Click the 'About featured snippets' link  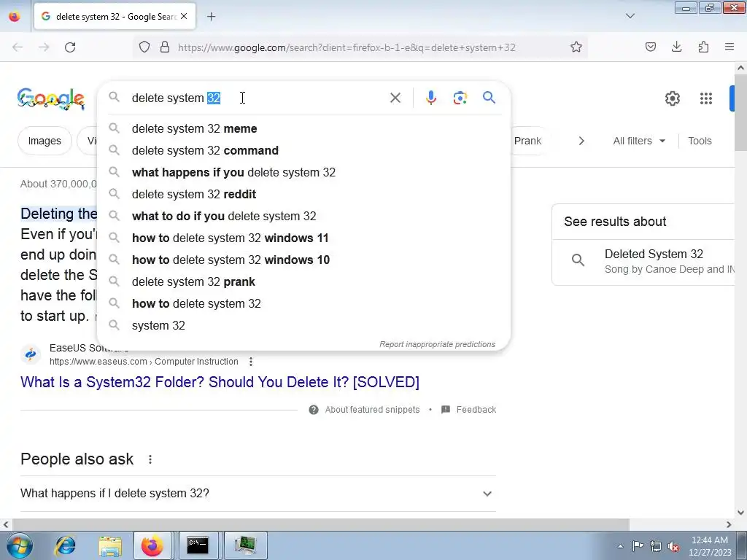(372, 410)
